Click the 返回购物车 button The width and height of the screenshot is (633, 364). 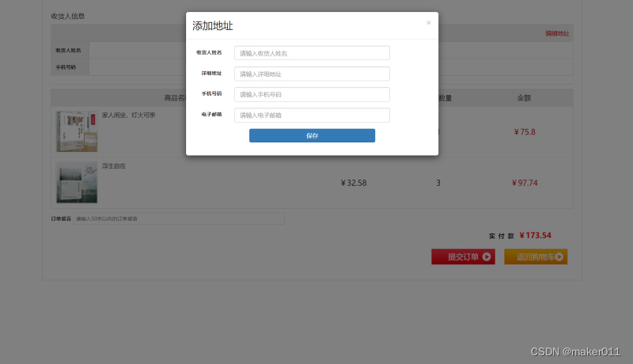[536, 256]
